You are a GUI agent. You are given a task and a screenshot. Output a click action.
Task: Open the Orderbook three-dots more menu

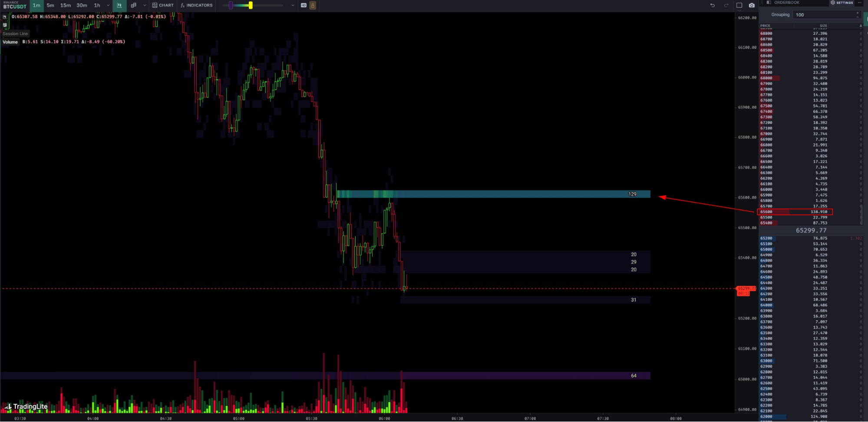pos(859,3)
